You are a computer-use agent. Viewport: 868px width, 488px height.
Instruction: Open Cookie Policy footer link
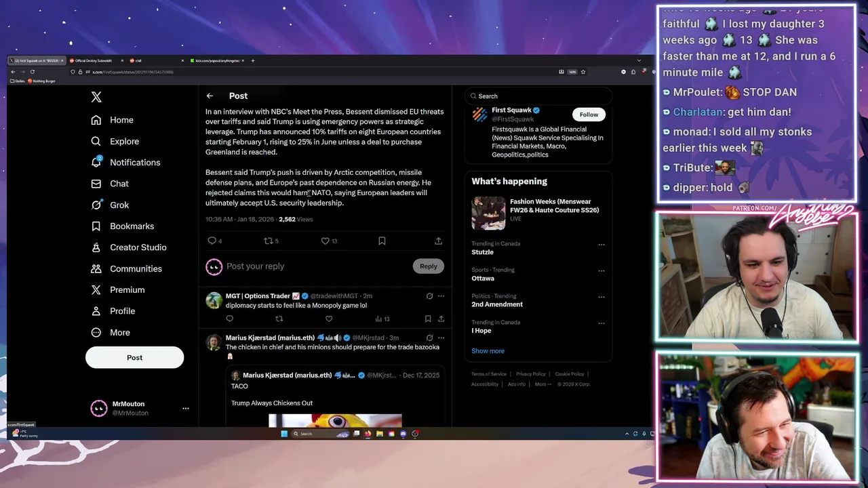(x=569, y=374)
